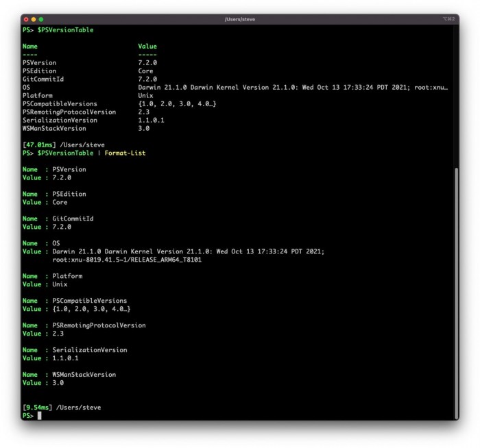Place cursor at the bottom PS> prompt

tap(40, 416)
